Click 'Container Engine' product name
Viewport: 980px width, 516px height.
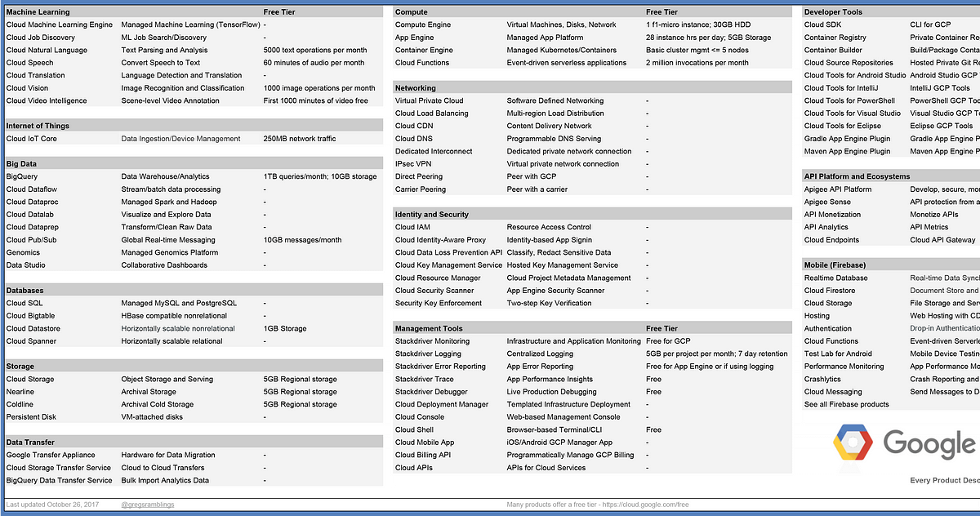[424, 51]
